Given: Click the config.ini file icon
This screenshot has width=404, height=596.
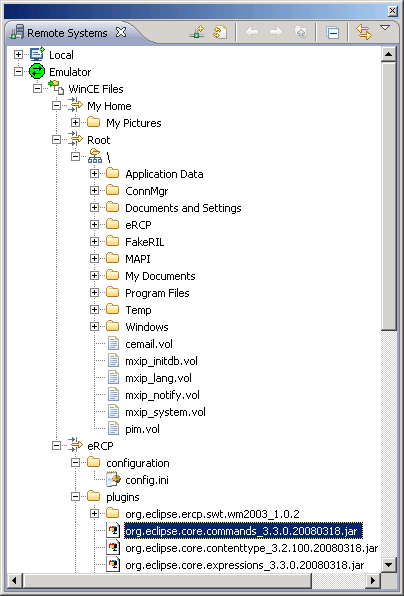Looking at the screenshot, I should point(114,480).
